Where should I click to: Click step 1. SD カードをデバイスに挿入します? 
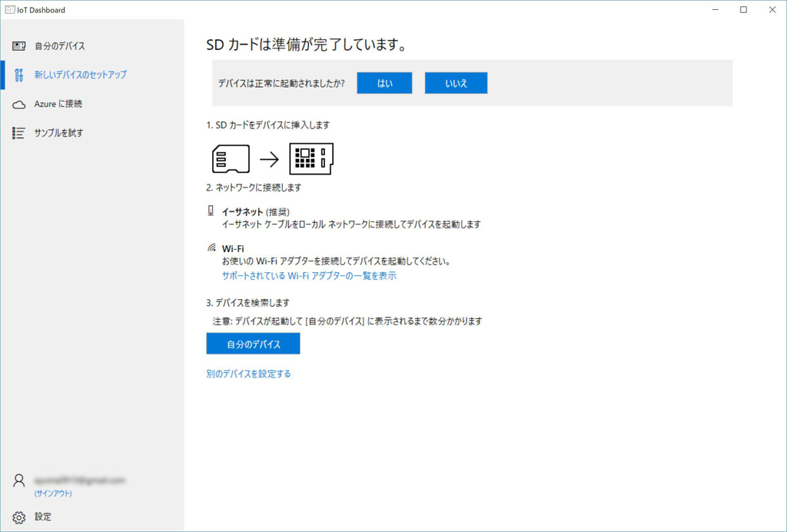pyautogui.click(x=268, y=125)
